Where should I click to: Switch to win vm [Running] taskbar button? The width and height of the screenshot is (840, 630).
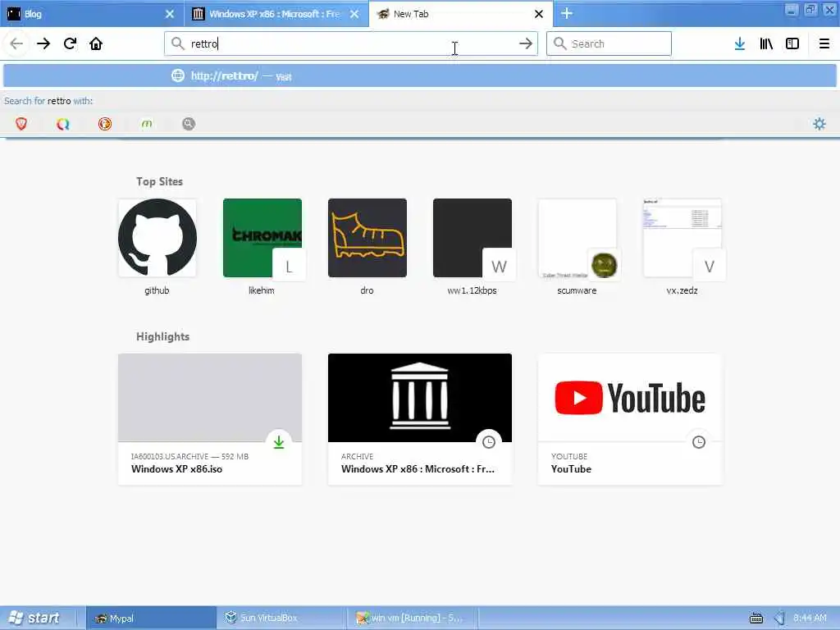pyautogui.click(x=413, y=619)
